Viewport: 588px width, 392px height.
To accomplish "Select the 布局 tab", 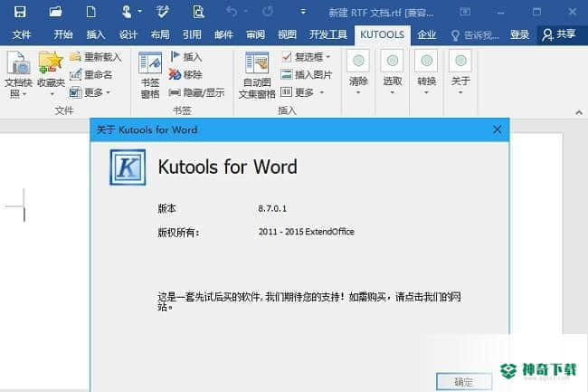I will [160, 35].
